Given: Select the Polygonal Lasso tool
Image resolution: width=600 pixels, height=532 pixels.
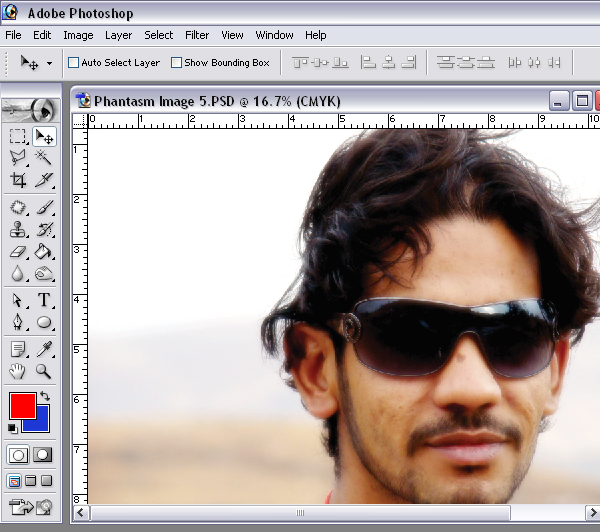Looking at the screenshot, I should [x=18, y=157].
